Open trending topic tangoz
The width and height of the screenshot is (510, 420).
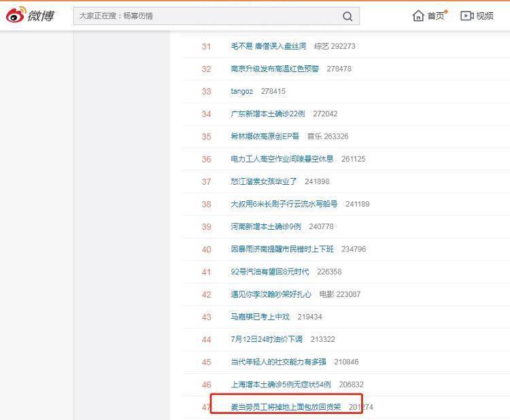click(x=241, y=91)
